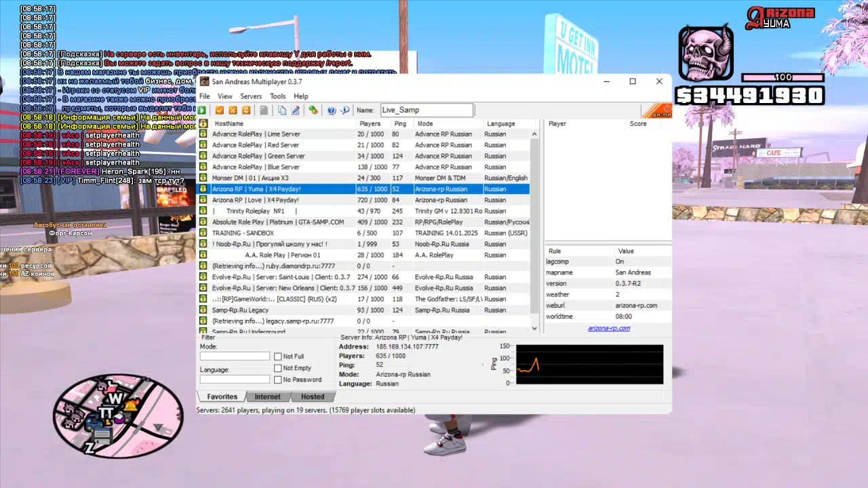The image size is (868, 488).
Task: Click the icon beside A.A. Role Play row
Action: point(203,255)
